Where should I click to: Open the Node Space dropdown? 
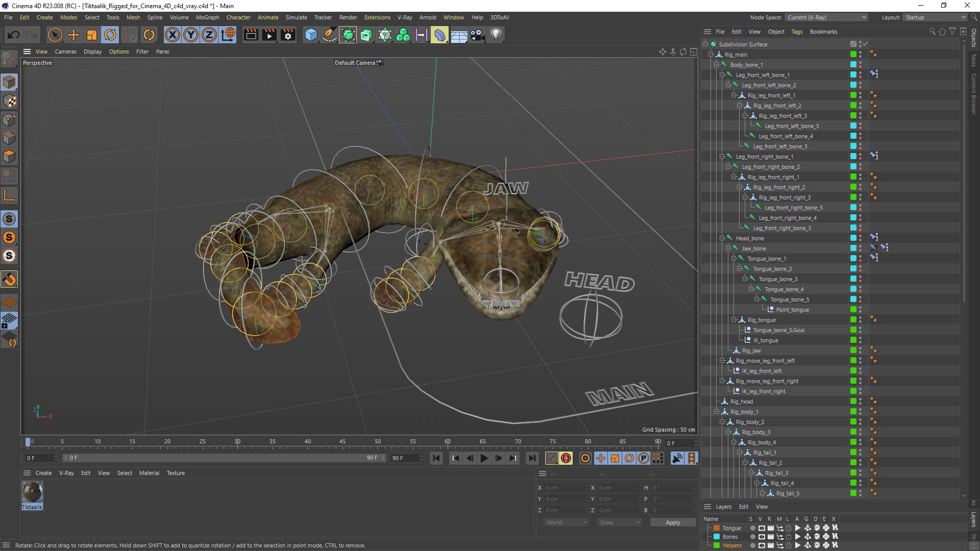click(826, 17)
